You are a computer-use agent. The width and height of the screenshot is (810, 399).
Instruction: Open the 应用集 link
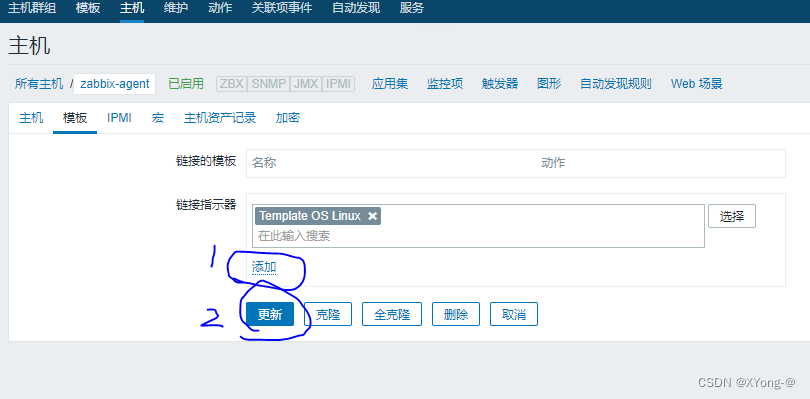[x=390, y=84]
